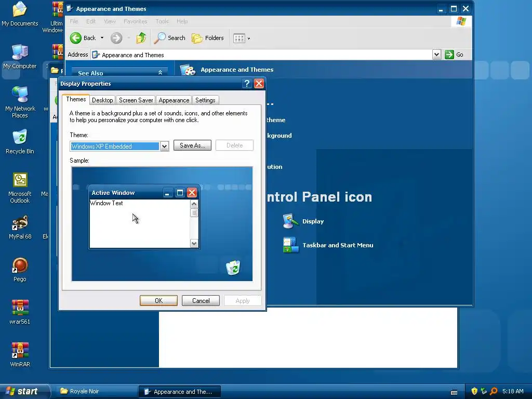Viewport: 532px width, 399px height.
Task: Launch MyPal 68 browser icon
Action: coord(20,228)
